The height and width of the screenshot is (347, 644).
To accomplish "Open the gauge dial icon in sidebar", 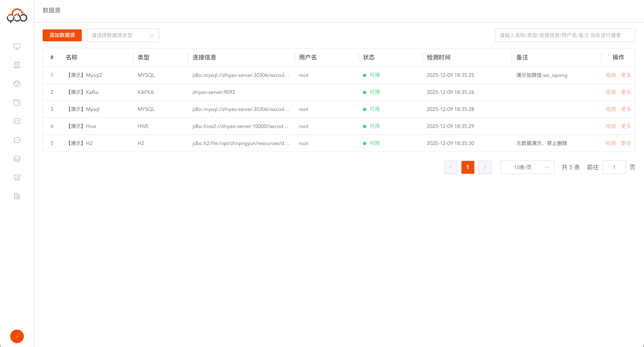I will click(17, 84).
